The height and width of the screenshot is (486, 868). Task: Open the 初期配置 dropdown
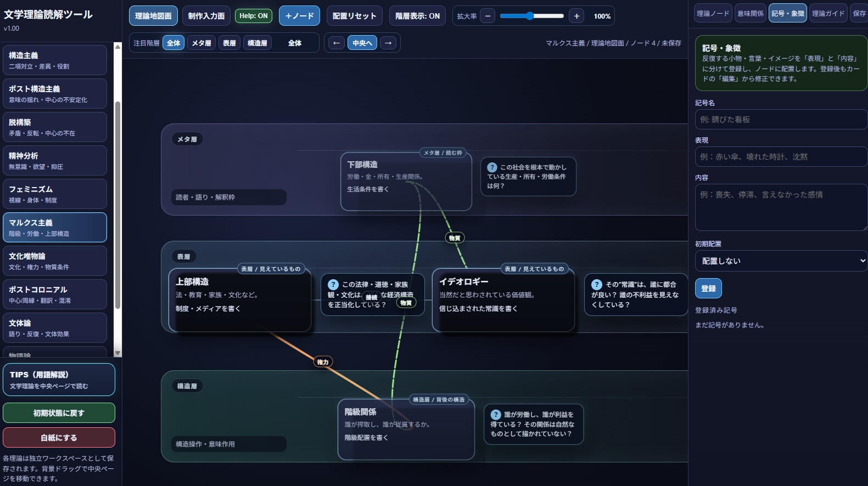(781, 261)
